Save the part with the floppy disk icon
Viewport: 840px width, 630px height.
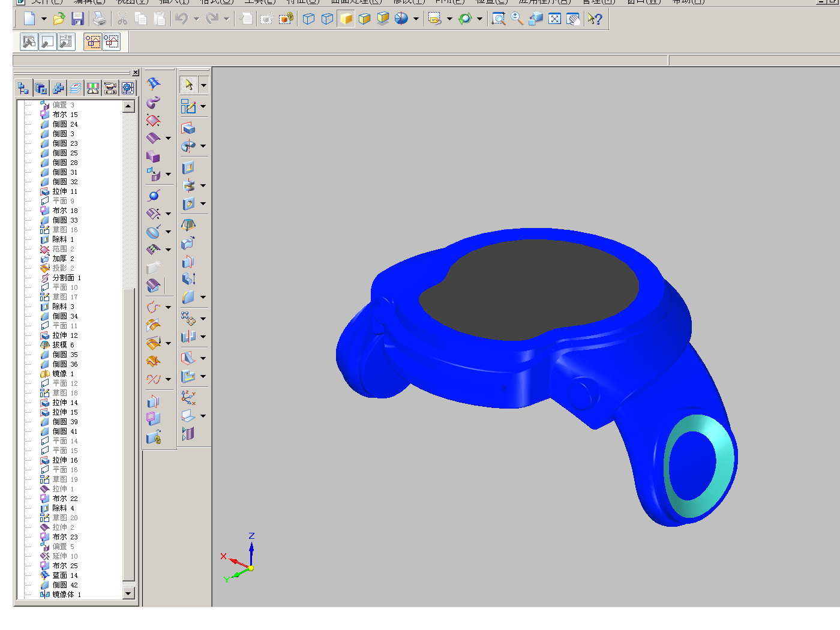[x=77, y=19]
